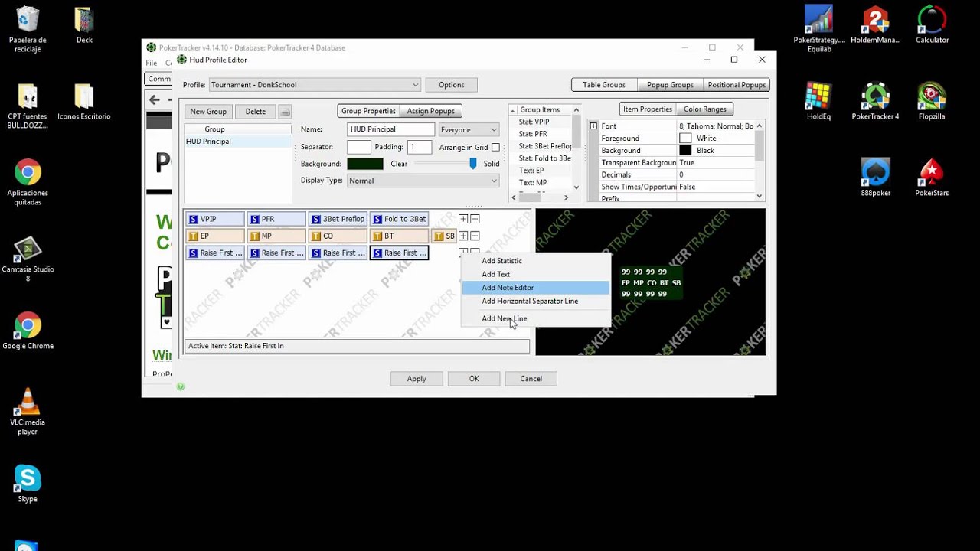Launch HoldemManager 2 shortcut
Screen dimensions: 980x551
tap(875, 25)
